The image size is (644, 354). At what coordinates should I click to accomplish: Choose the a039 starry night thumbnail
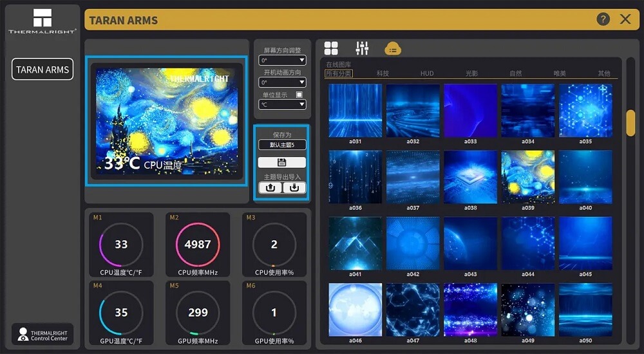coord(527,177)
